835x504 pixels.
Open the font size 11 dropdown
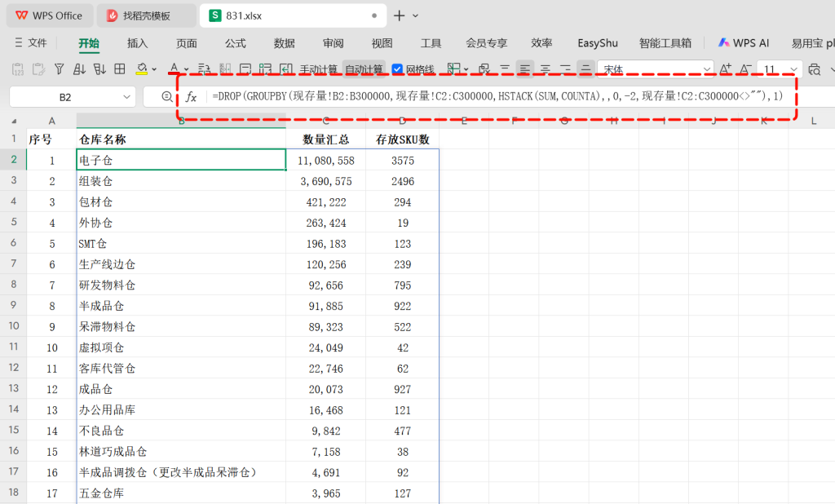(x=793, y=69)
